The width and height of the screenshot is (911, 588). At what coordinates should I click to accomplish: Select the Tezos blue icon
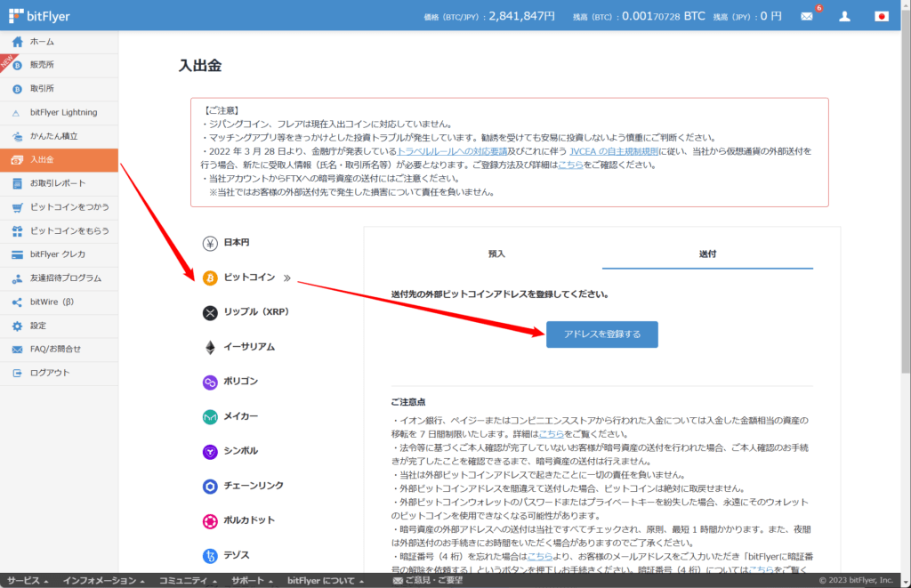coord(210,556)
